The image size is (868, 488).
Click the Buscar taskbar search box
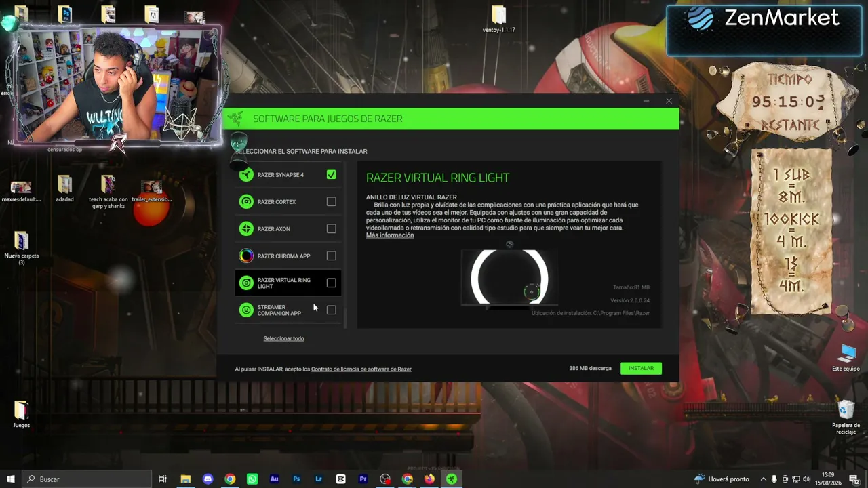click(x=88, y=479)
